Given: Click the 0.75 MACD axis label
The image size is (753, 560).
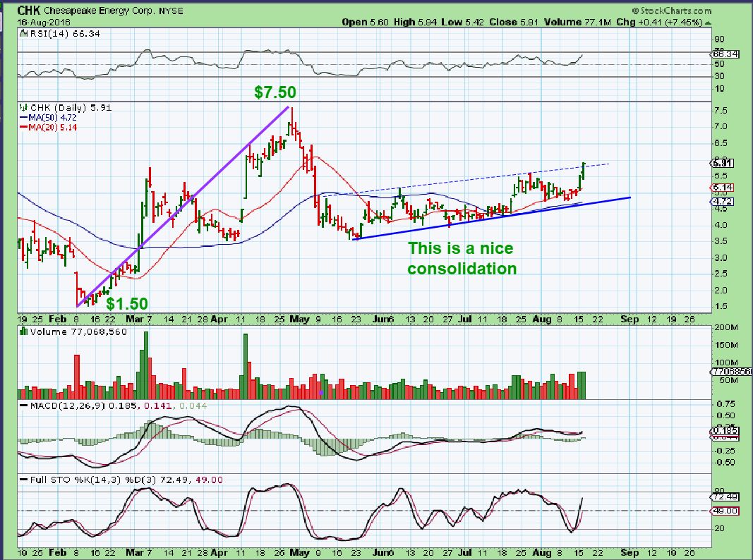Looking at the screenshot, I should (725, 404).
